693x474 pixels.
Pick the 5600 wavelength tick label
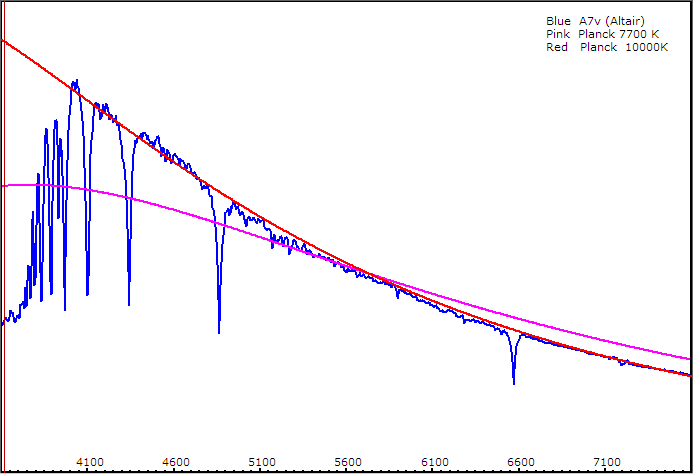[348, 462]
